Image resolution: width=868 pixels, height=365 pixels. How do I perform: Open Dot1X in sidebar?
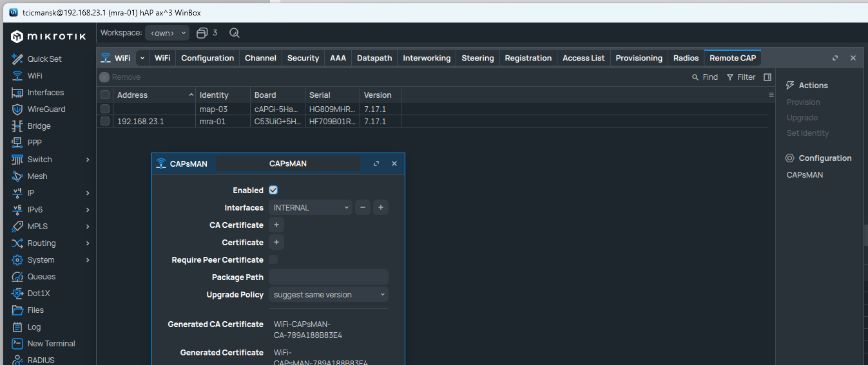tap(39, 293)
